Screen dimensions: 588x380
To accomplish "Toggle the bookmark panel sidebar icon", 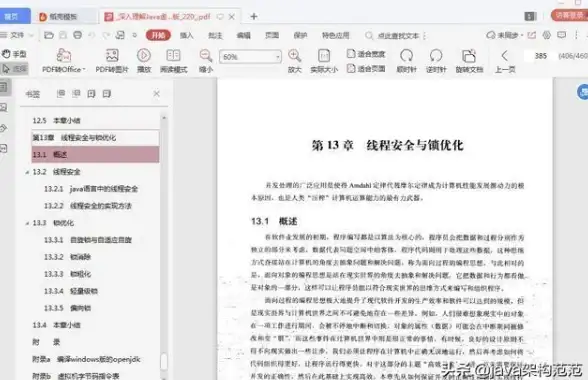I will [x=3, y=87].
